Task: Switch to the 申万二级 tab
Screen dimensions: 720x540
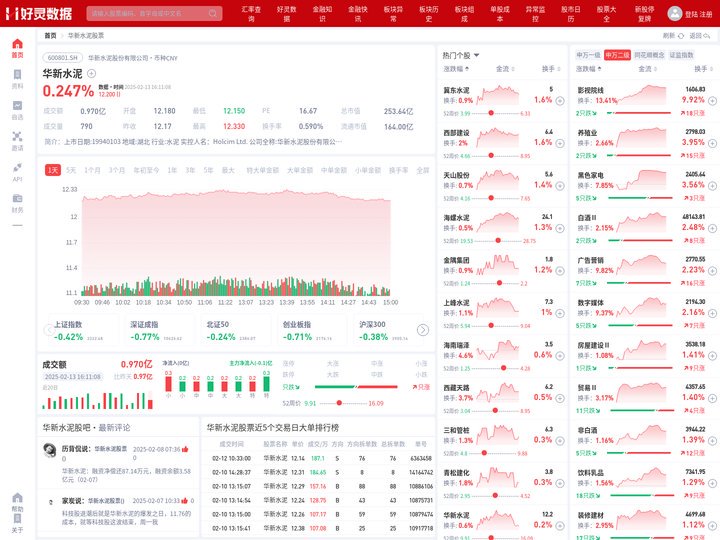Action: 617,55
